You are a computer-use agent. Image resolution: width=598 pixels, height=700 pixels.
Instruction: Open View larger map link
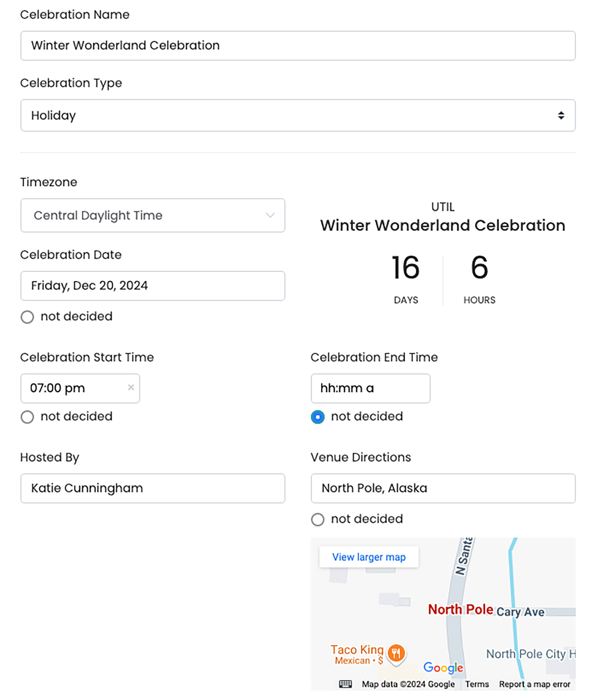(x=369, y=557)
